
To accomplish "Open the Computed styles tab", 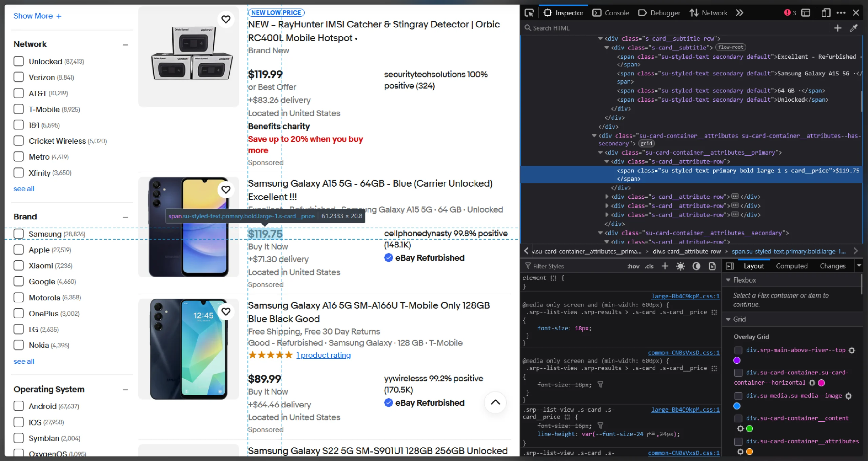I will click(x=791, y=266).
